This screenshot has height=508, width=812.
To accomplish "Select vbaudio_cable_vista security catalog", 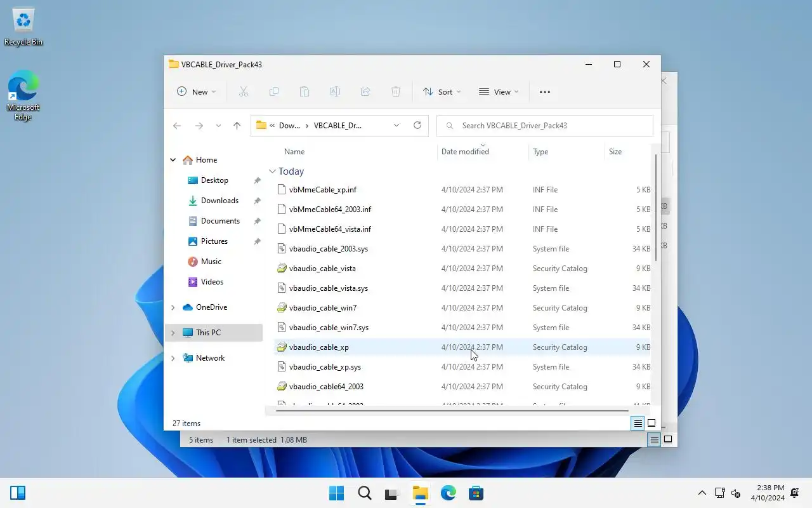I will click(463, 269).
